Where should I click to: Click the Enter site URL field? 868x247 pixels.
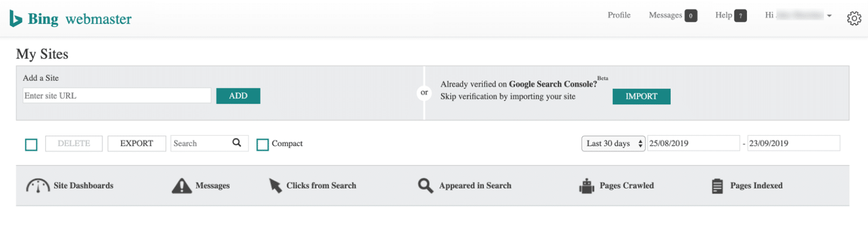[117, 96]
